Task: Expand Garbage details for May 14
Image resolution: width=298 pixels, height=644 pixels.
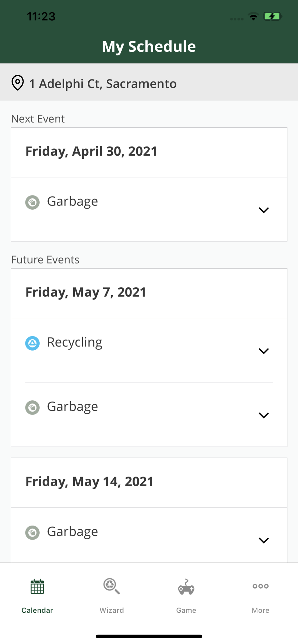Action: (263, 540)
